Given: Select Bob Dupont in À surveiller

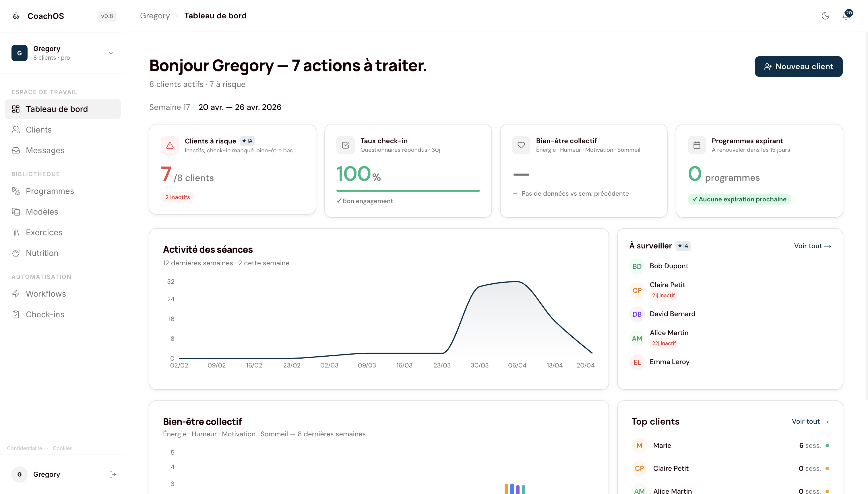Looking at the screenshot, I should [730, 266].
